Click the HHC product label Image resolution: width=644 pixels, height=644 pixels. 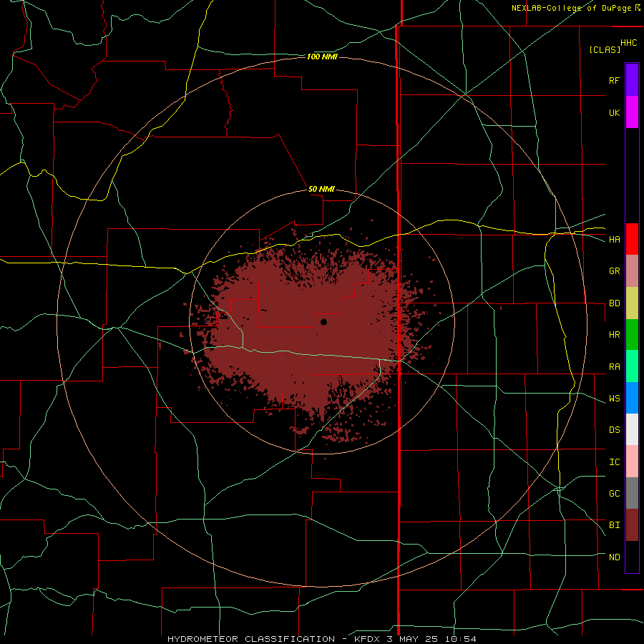[x=628, y=43]
